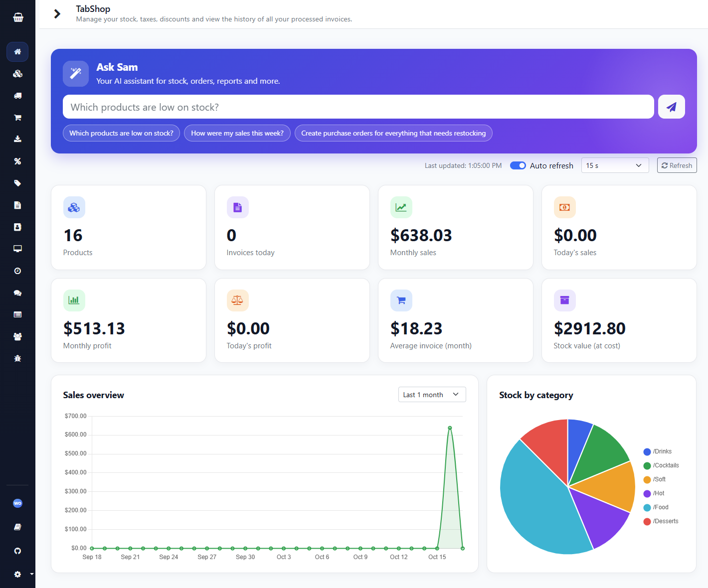
Task: Click the /Food legend color swatch
Action: click(647, 508)
